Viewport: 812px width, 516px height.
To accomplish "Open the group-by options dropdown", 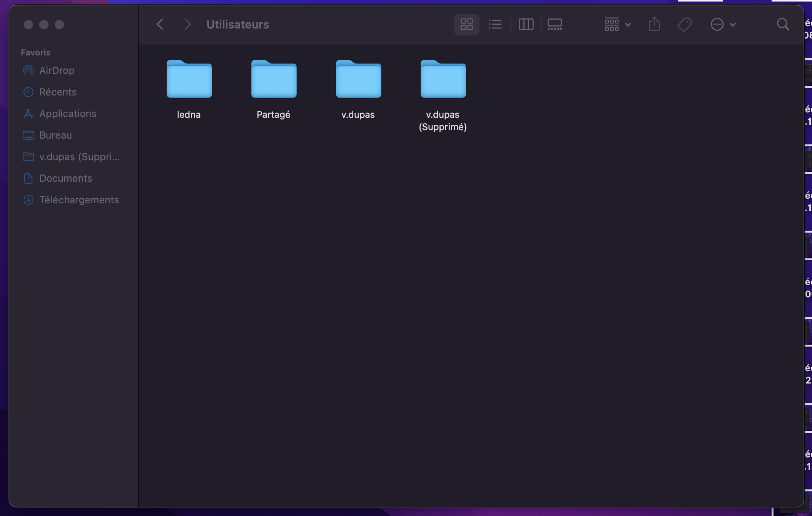I will [x=617, y=25].
